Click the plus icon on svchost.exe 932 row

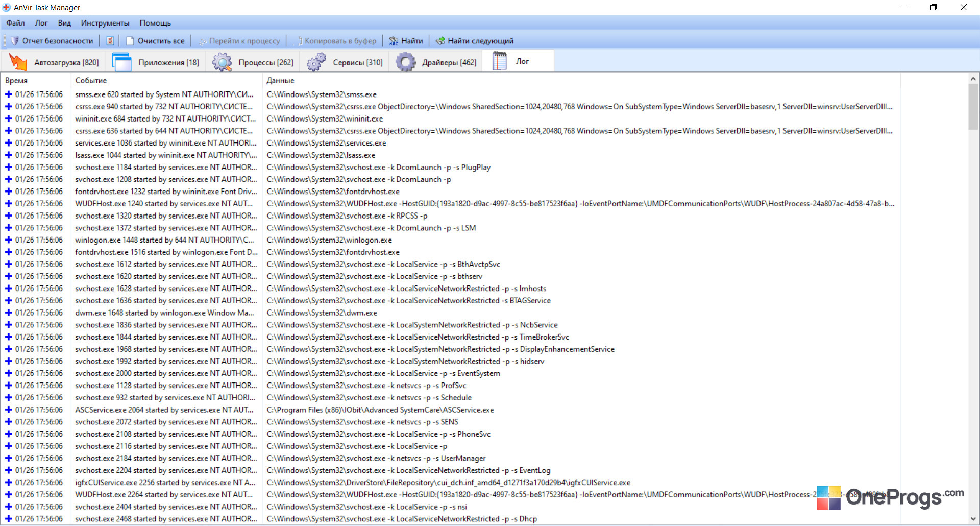pyautogui.click(x=9, y=398)
